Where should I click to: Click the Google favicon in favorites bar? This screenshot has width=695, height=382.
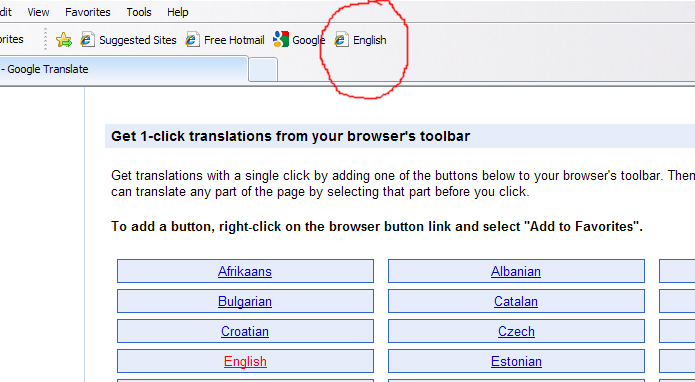[x=281, y=39]
